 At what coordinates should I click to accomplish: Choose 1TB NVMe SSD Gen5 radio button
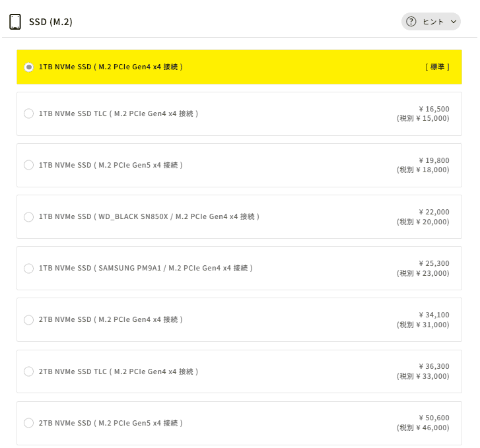[x=28, y=165]
